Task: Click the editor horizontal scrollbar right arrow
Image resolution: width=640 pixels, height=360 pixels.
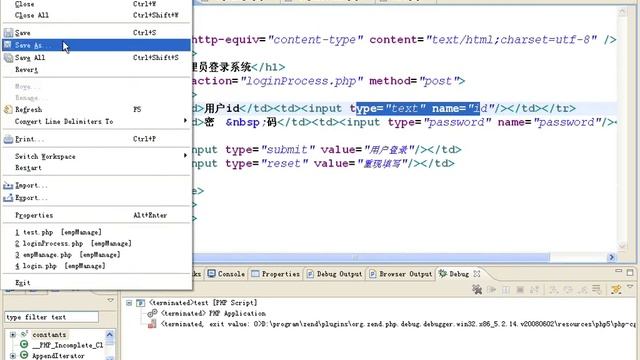Action: [x=611, y=257]
